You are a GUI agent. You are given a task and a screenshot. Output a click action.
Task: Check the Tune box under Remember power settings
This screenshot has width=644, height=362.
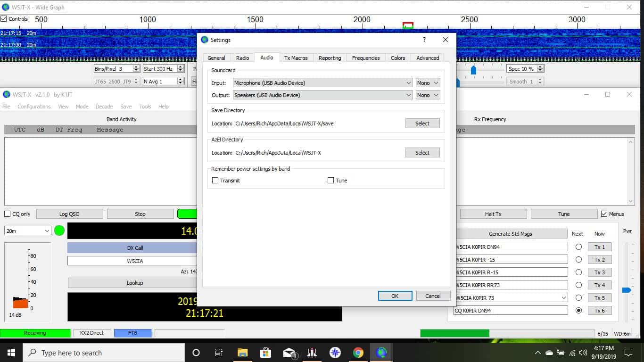tap(330, 180)
